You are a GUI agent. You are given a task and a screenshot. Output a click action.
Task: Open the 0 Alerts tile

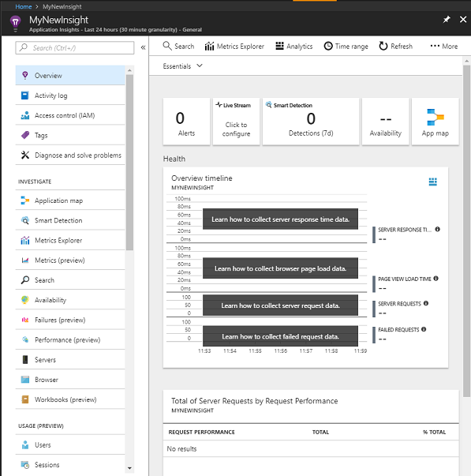tap(186, 122)
